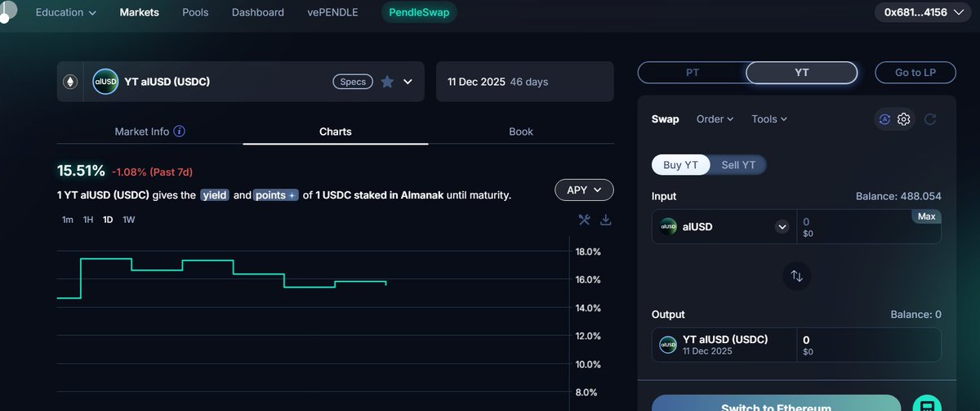980x411 pixels.
Task: Select the Buy YT option
Action: [680, 165]
